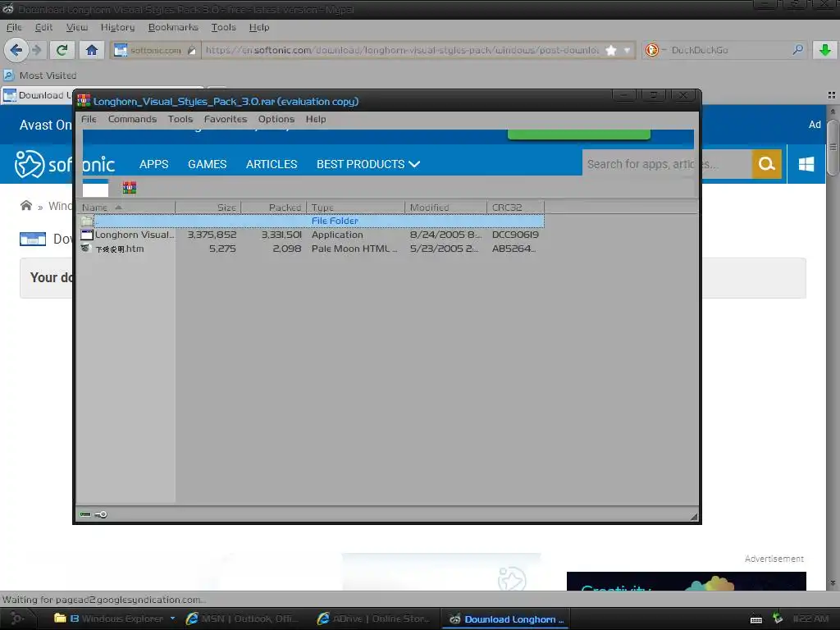
Task: Open the browser home page icon
Action: (92, 50)
